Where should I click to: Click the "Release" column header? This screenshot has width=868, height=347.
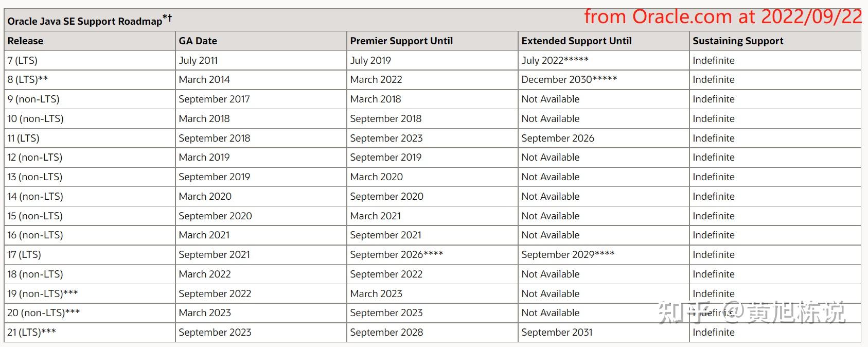pos(25,41)
